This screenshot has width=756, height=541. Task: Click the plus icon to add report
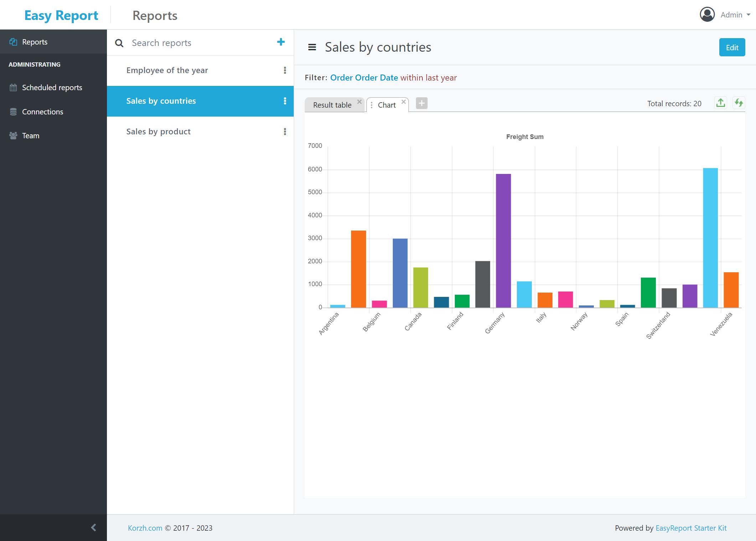[x=281, y=42]
